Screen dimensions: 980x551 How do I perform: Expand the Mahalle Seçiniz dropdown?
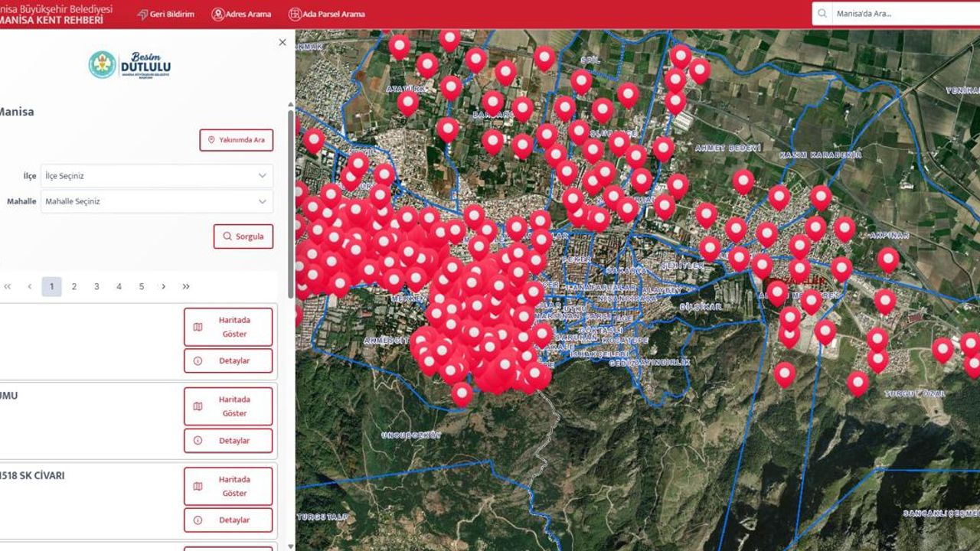(x=156, y=202)
